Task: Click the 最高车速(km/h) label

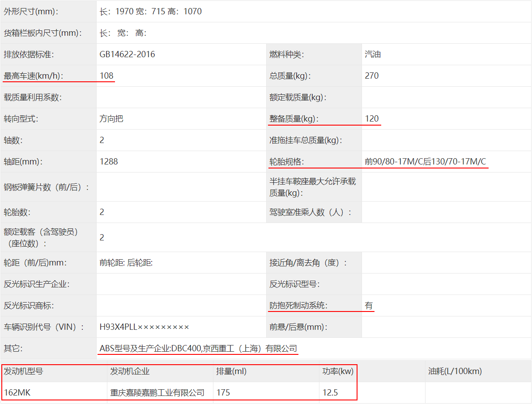Action: click(33, 76)
